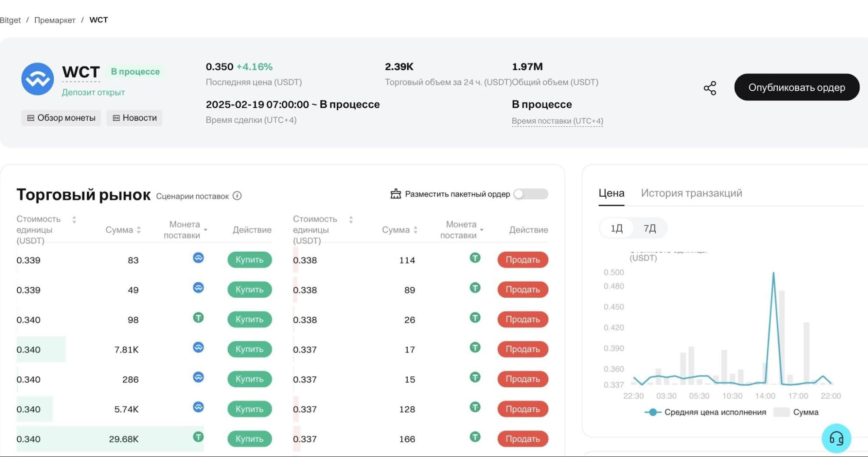Click Купить in the 5.74K row
Screen dimensions: 868x457
click(x=250, y=409)
